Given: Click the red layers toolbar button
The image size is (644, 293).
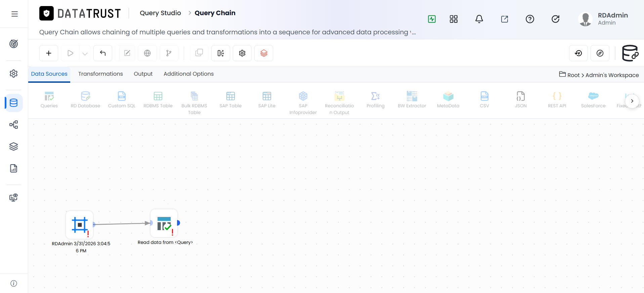Looking at the screenshot, I should pos(264,53).
